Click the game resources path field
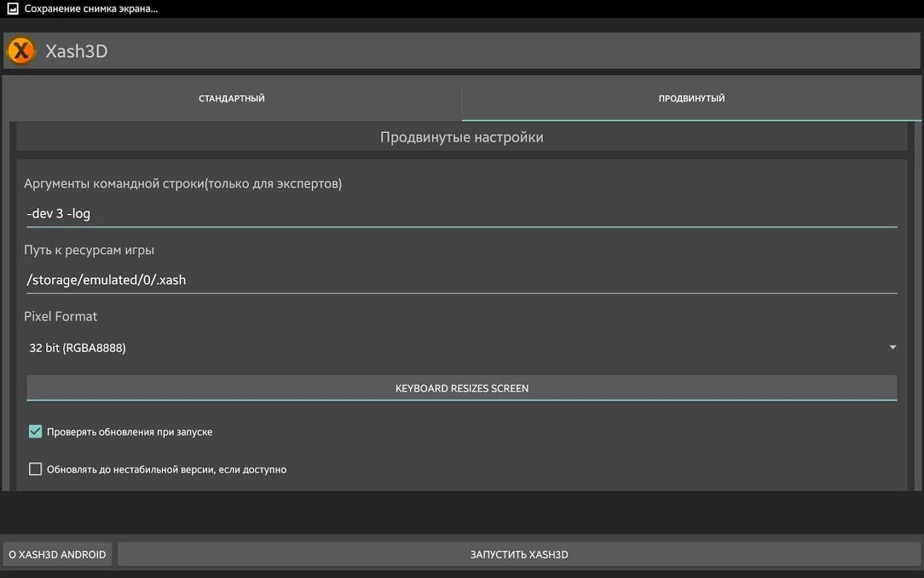 point(461,280)
